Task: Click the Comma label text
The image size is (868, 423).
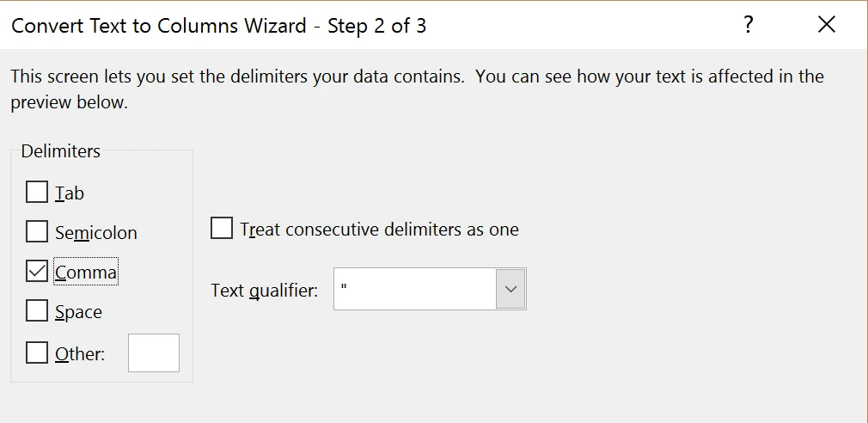Action: click(86, 273)
